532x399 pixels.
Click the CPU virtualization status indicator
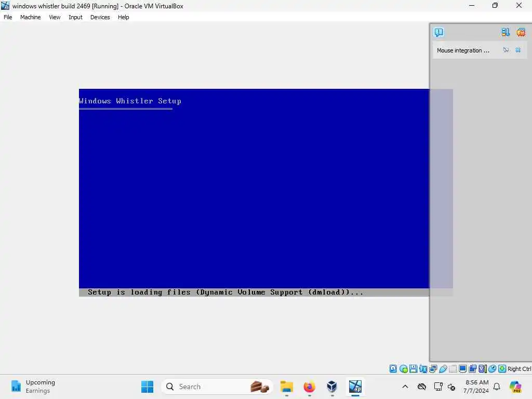pyautogui.click(x=482, y=369)
